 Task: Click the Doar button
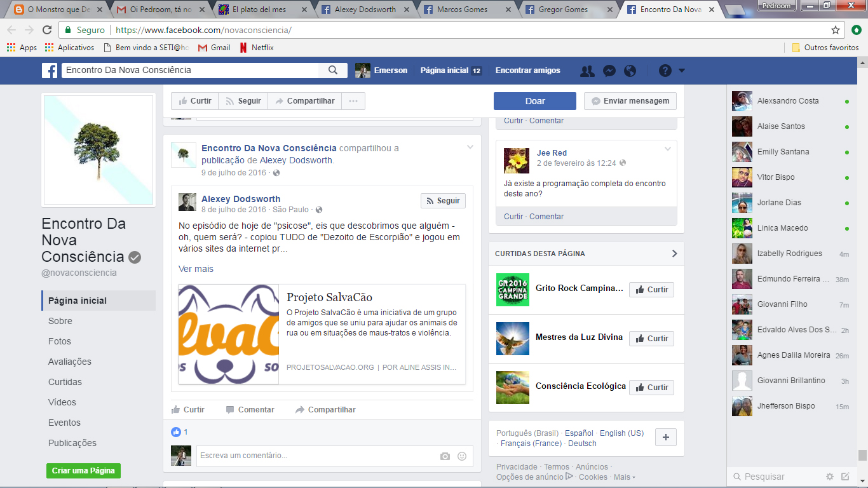535,101
